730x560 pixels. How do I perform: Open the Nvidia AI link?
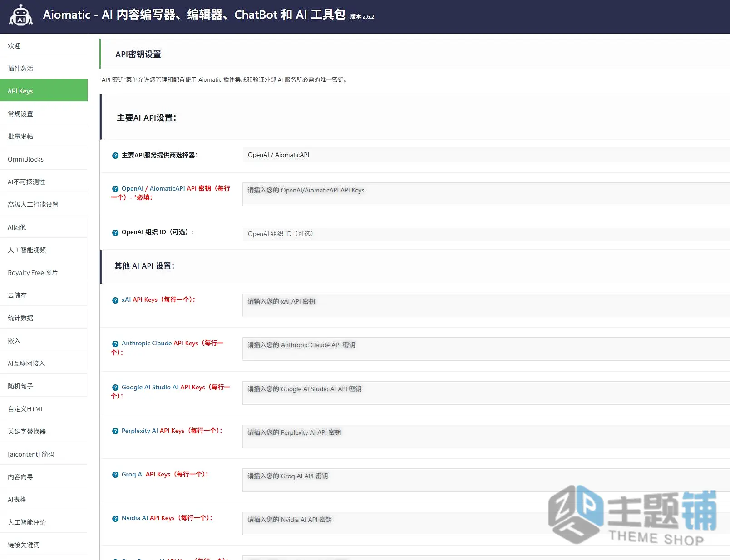point(135,518)
